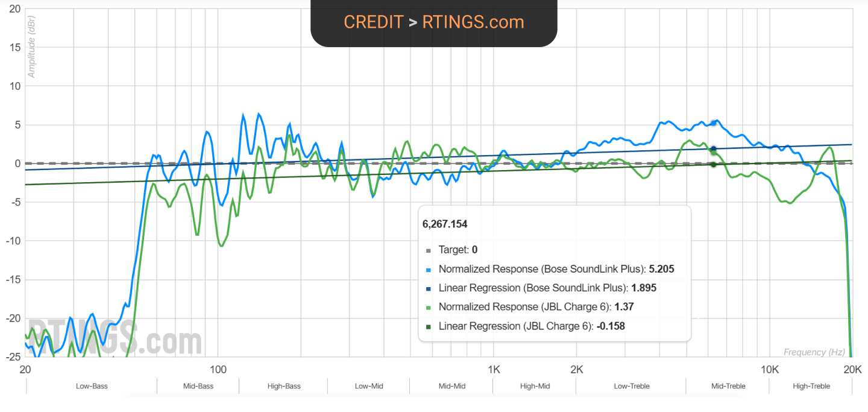Click the amplitude axis tick label 15
This screenshot has height=412, width=868.
click(15, 48)
